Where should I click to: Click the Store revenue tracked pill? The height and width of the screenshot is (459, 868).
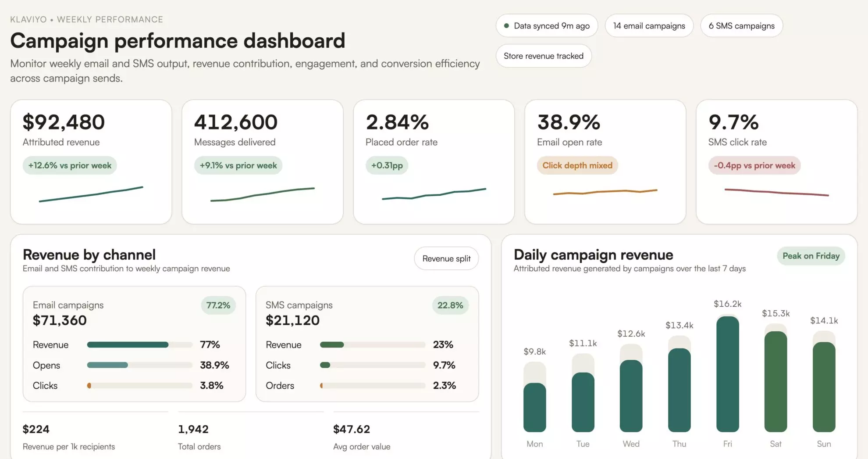click(x=544, y=56)
